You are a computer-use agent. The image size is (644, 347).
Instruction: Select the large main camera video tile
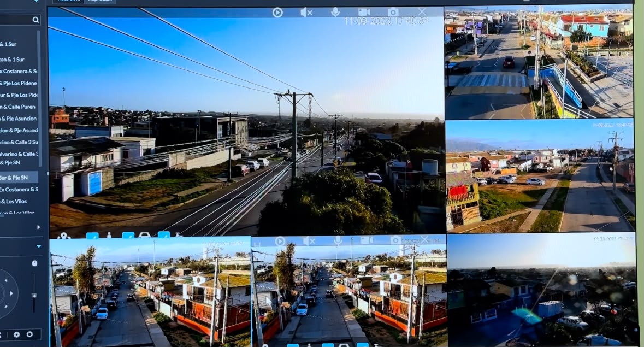[246, 123]
